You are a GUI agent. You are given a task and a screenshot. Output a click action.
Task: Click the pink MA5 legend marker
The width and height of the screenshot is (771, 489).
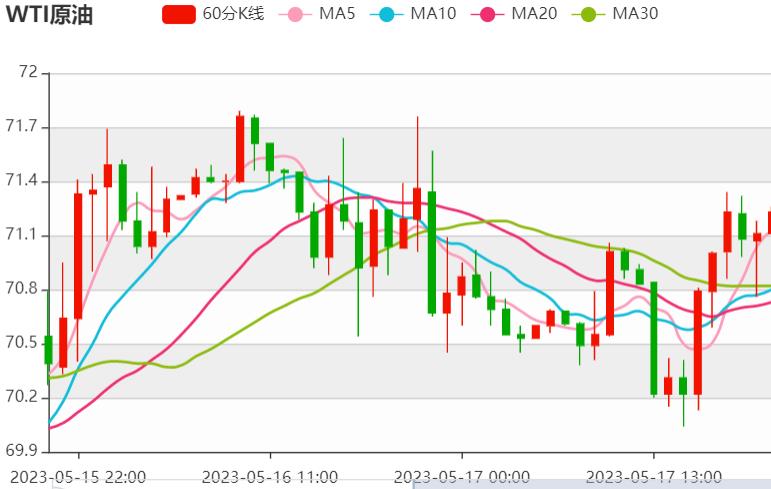click(295, 14)
